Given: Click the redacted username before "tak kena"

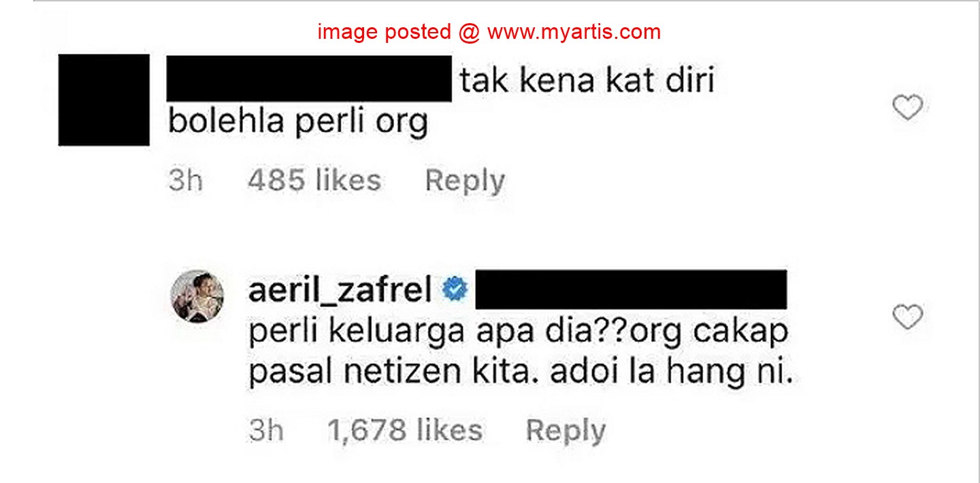Looking at the screenshot, I should tap(310, 78).
